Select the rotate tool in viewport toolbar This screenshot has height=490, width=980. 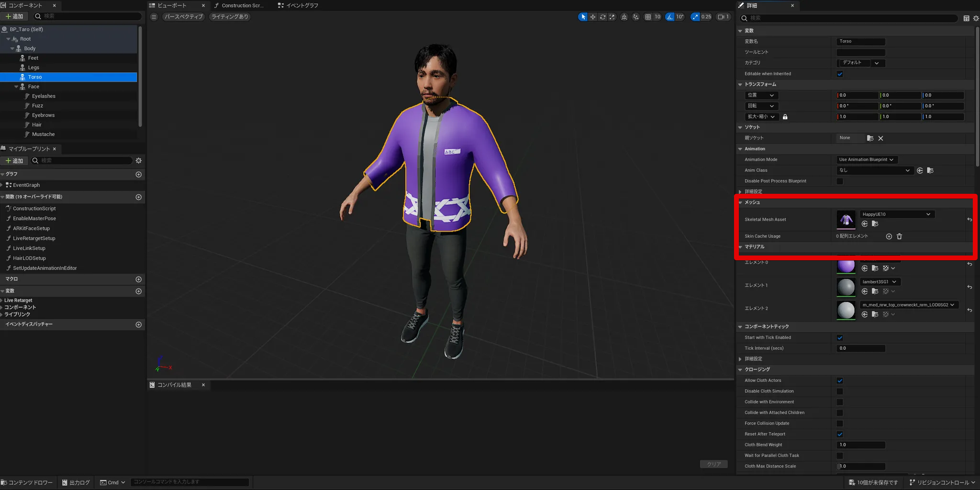[602, 17]
